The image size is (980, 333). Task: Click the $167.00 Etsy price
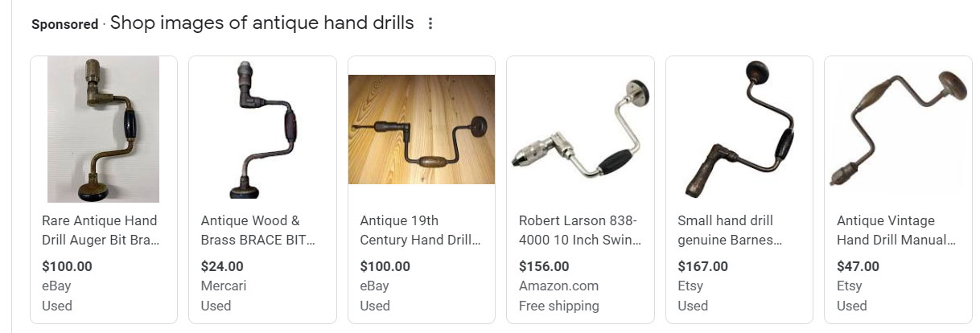coord(703,266)
